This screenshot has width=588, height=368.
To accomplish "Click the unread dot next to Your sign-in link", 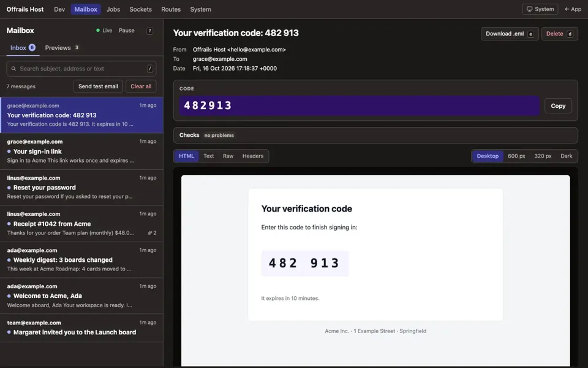I will (x=9, y=151).
